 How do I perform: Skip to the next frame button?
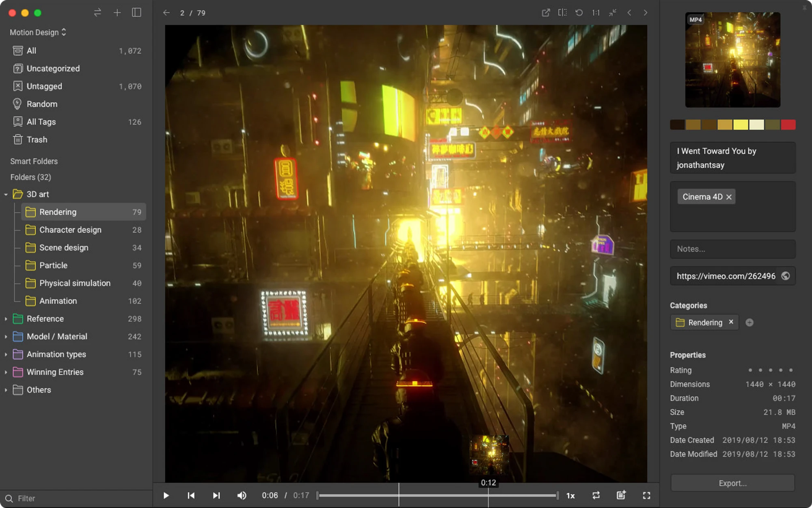point(216,495)
